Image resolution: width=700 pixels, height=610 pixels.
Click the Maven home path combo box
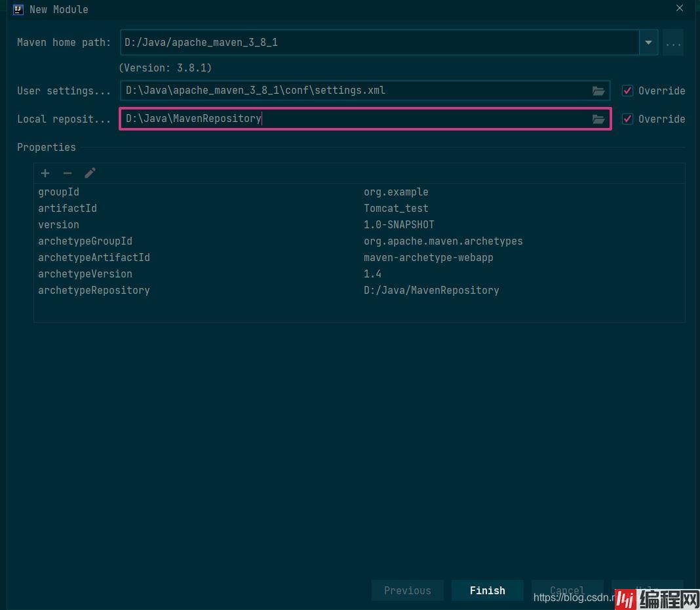tap(380, 43)
